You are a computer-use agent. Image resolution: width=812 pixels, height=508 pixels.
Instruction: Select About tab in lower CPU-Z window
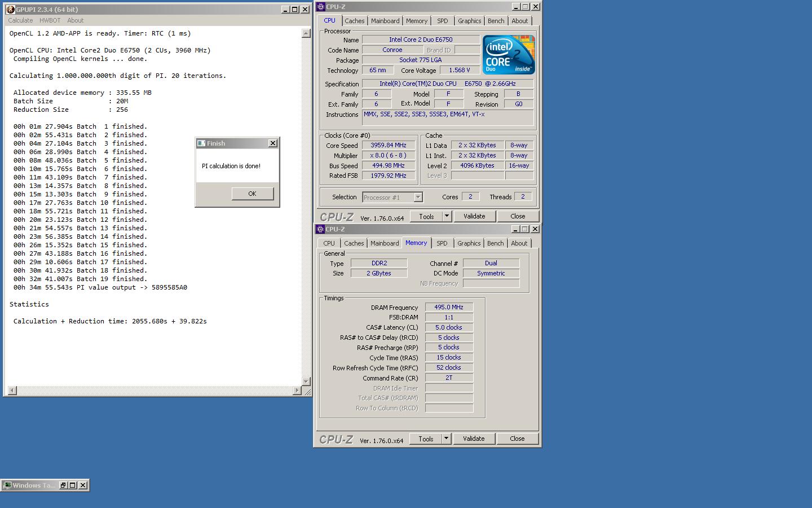[x=519, y=243]
